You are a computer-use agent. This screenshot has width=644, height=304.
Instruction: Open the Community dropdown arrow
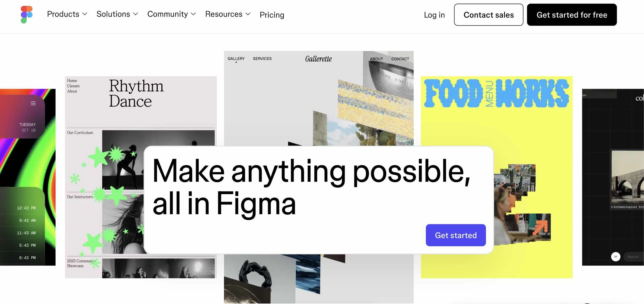pos(193,14)
